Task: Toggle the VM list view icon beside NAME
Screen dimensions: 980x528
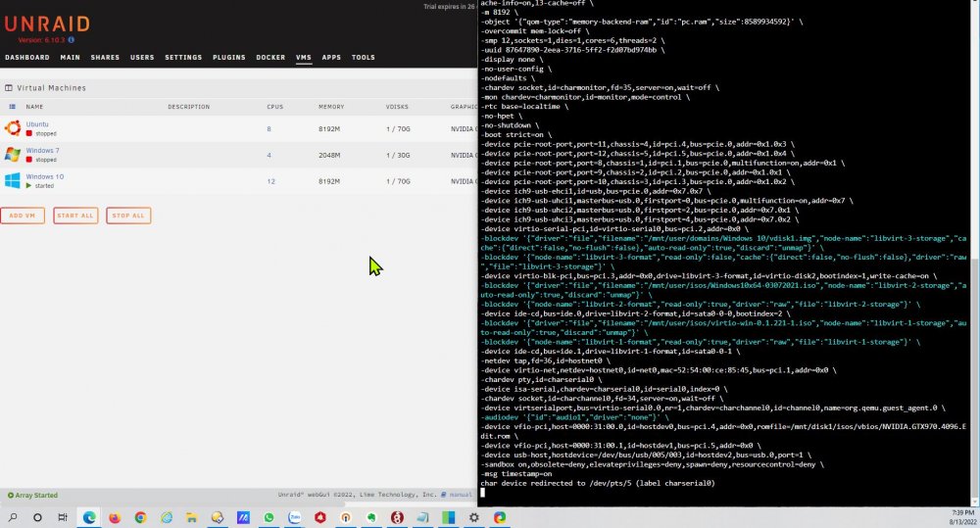Action: [x=12, y=107]
